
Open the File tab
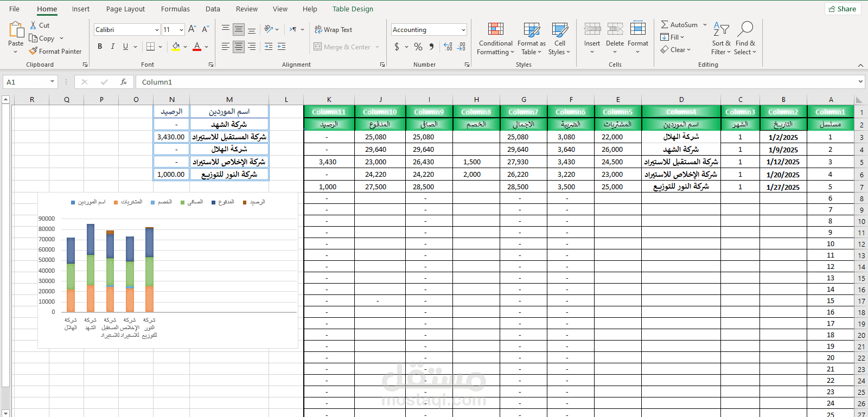tap(15, 9)
